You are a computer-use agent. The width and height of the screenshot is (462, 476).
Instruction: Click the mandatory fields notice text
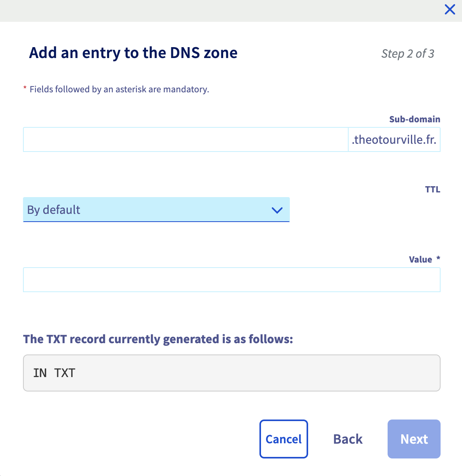coord(120,89)
